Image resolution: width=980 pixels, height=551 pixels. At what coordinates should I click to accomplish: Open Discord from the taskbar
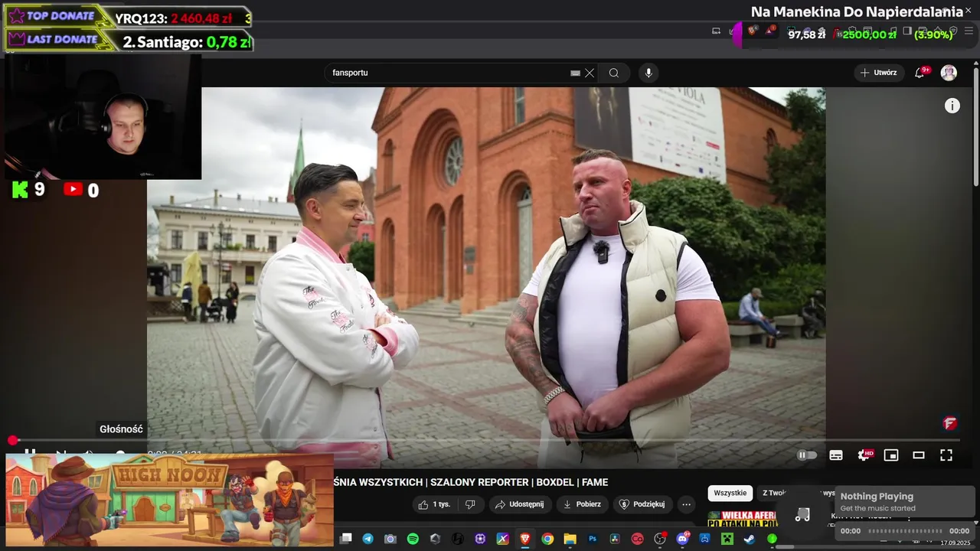682,539
